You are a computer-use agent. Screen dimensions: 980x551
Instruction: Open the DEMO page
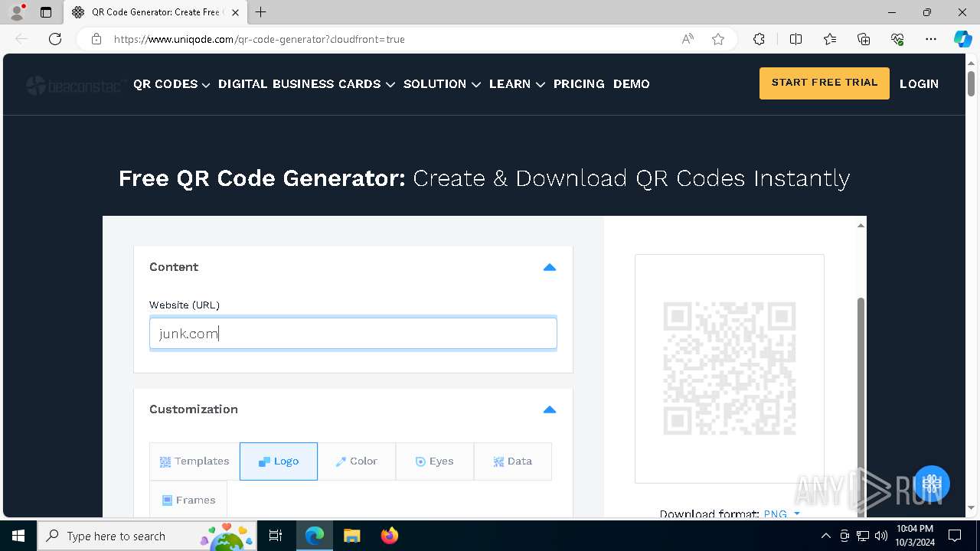click(x=631, y=84)
